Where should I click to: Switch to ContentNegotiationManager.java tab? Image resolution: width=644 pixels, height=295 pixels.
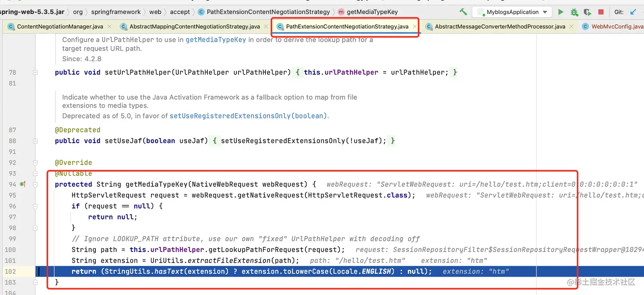click(60, 26)
